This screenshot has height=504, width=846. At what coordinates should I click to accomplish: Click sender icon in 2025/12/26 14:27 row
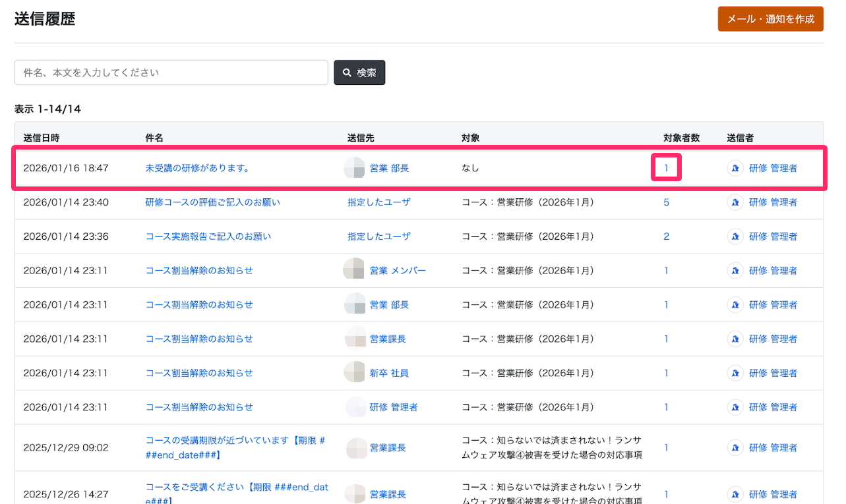tap(735, 494)
